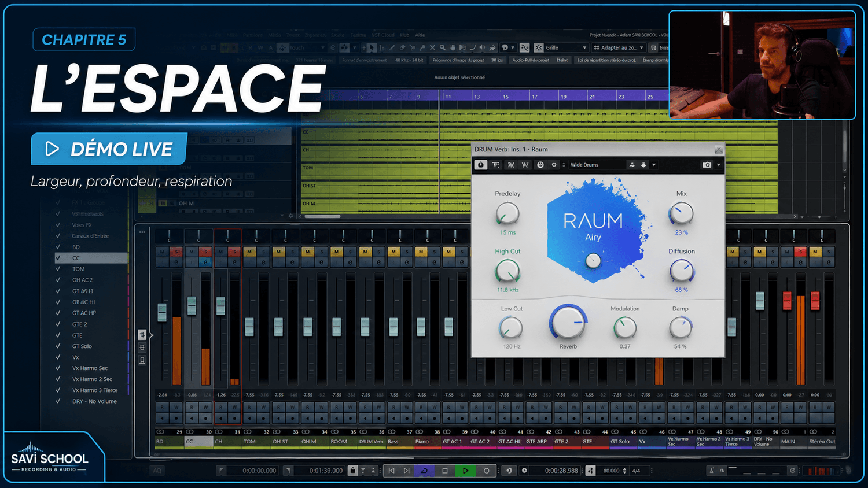Viewport: 868px width, 488px height.
Task: Open the Média menu
Action: coord(274,35)
